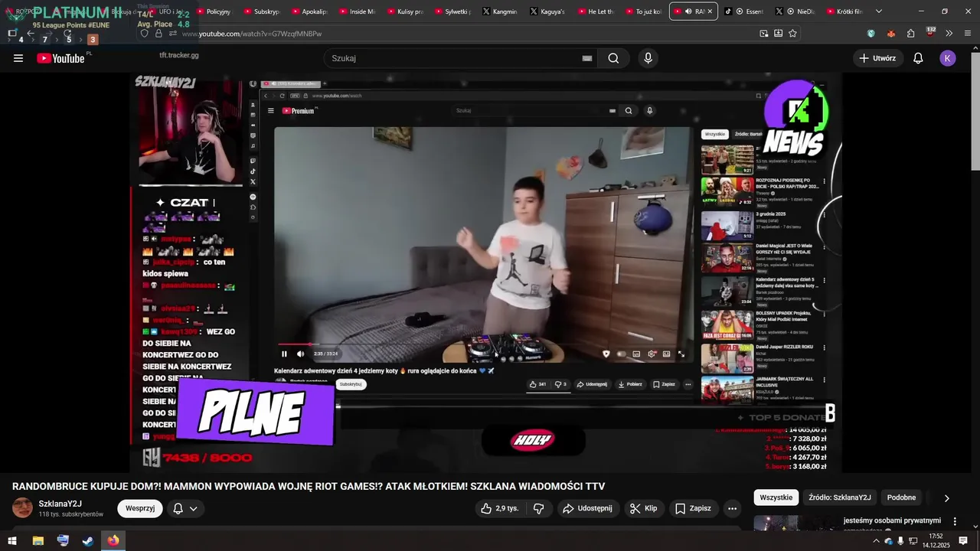This screenshot has height=551, width=980.
Task: Dislike the video with thumbs down
Action: point(539,508)
